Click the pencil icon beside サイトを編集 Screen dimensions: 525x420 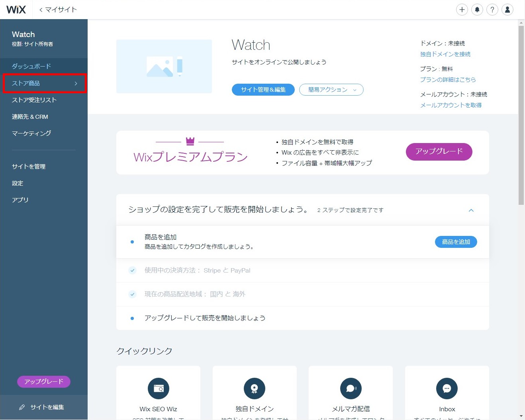tap(22, 407)
